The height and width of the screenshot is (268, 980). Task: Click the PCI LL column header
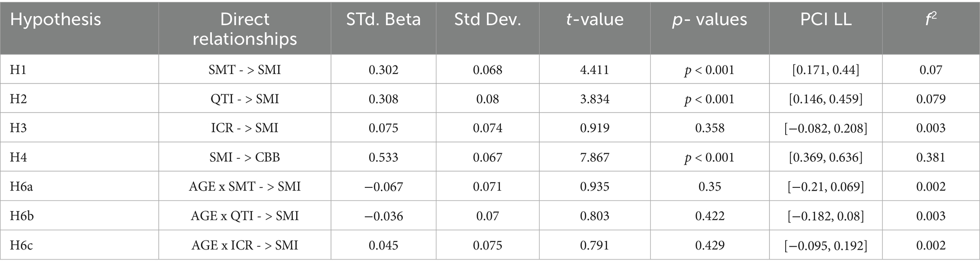[x=826, y=19]
